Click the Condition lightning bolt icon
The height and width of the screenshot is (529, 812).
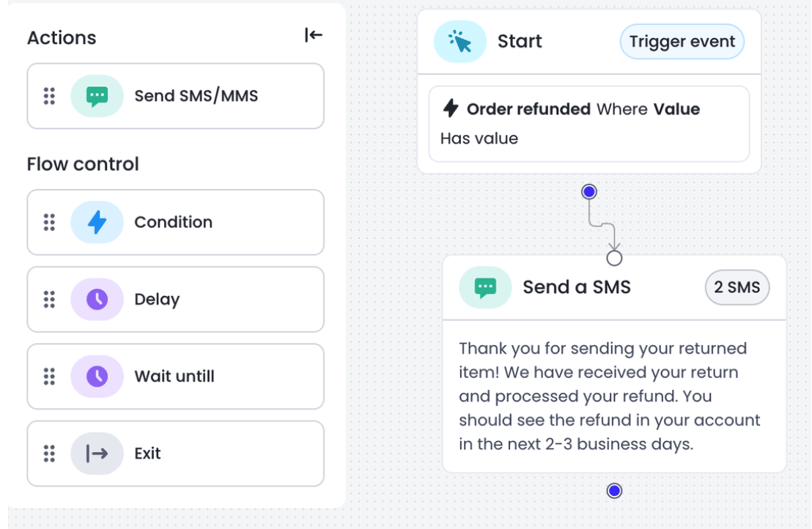pos(97,222)
